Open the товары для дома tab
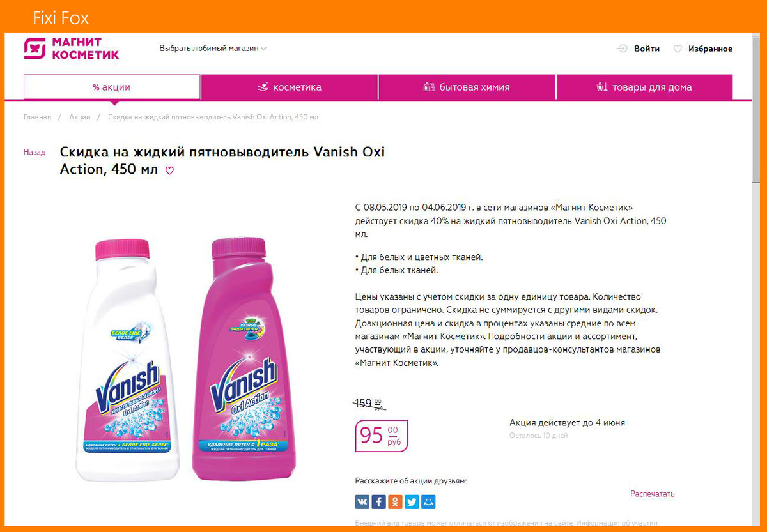Image resolution: width=767 pixels, height=532 pixels. tap(644, 87)
